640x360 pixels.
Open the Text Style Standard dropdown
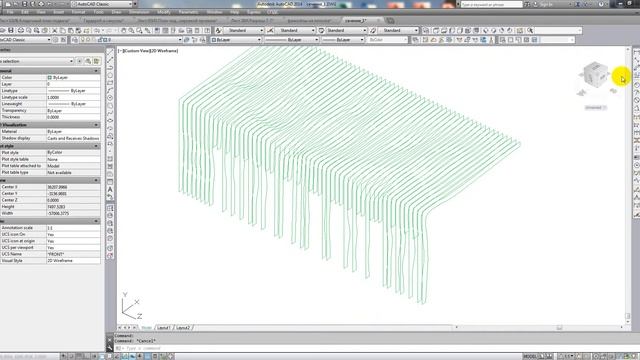point(244,30)
